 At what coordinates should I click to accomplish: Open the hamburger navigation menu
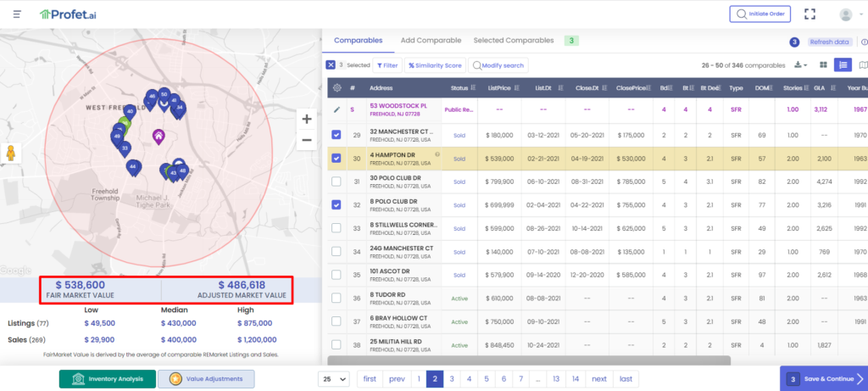[x=17, y=14]
